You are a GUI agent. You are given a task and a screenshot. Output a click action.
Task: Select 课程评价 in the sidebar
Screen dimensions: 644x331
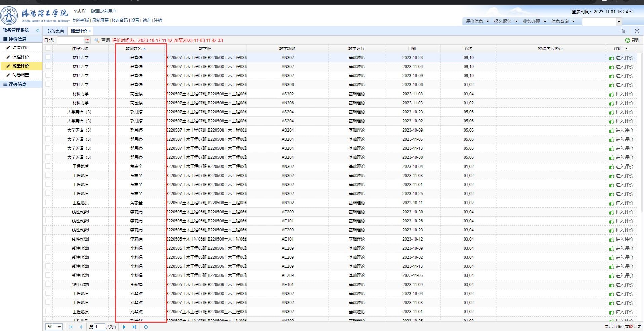point(21,57)
